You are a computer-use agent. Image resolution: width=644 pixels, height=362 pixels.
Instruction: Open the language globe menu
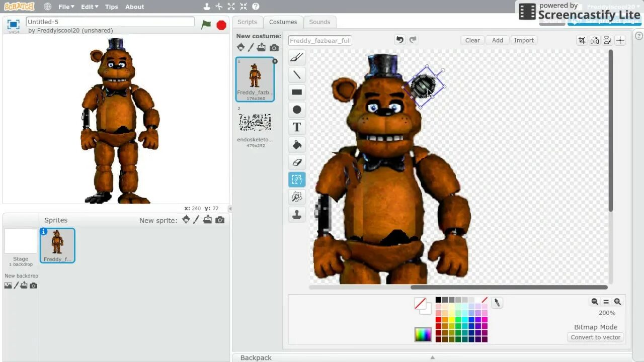pos(47,7)
